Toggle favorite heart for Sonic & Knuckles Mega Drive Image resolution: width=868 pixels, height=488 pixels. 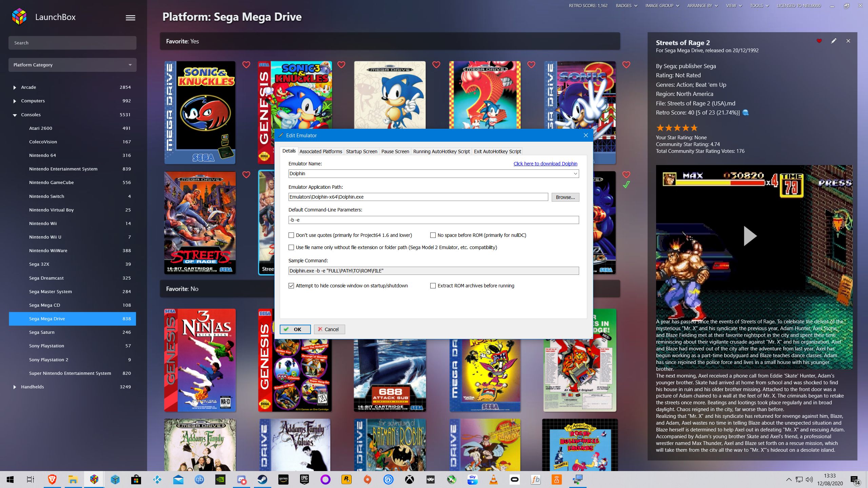click(x=246, y=65)
